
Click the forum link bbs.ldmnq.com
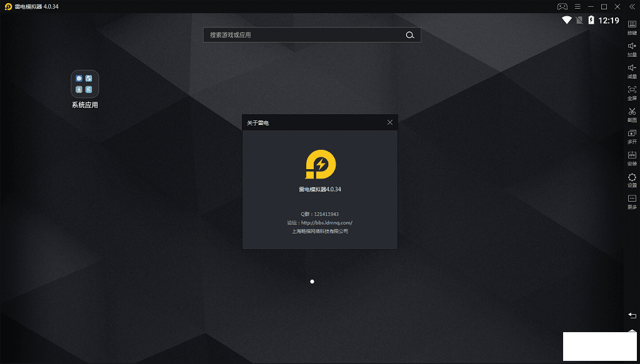[x=326, y=222]
